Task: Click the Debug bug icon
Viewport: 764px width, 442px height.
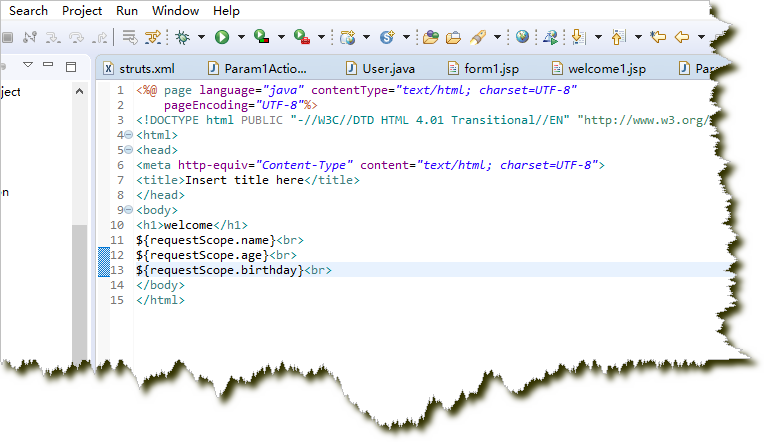Action: pos(183,37)
